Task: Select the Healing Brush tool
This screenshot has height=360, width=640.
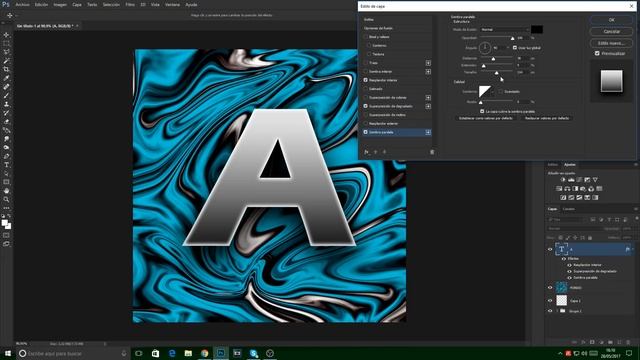Action: 7,87
